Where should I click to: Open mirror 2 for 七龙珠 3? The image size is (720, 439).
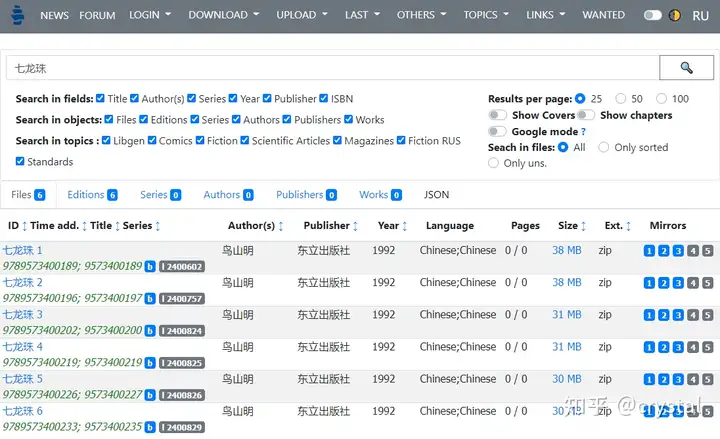coord(664,315)
